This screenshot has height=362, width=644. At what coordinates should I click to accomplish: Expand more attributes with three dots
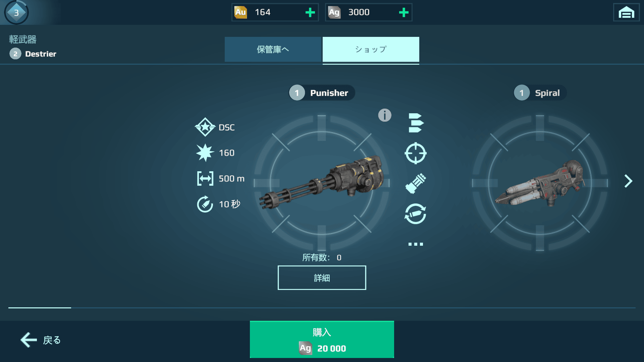416,244
